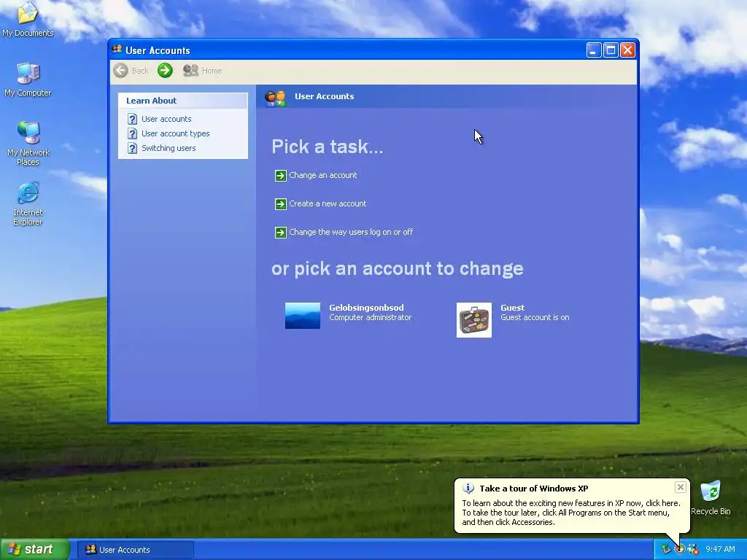The height and width of the screenshot is (560, 747).
Task: Click the Gelobsingsonbsod account name
Action: coord(366,308)
